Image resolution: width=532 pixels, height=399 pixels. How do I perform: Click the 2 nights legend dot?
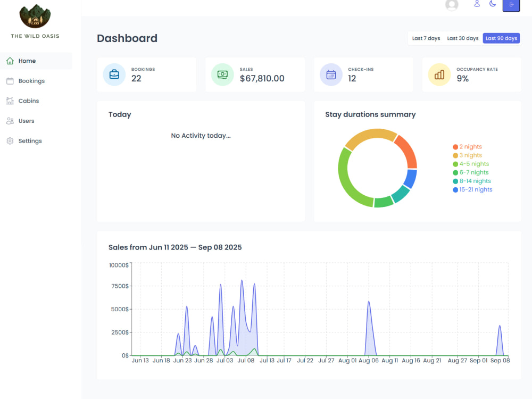[x=455, y=147]
